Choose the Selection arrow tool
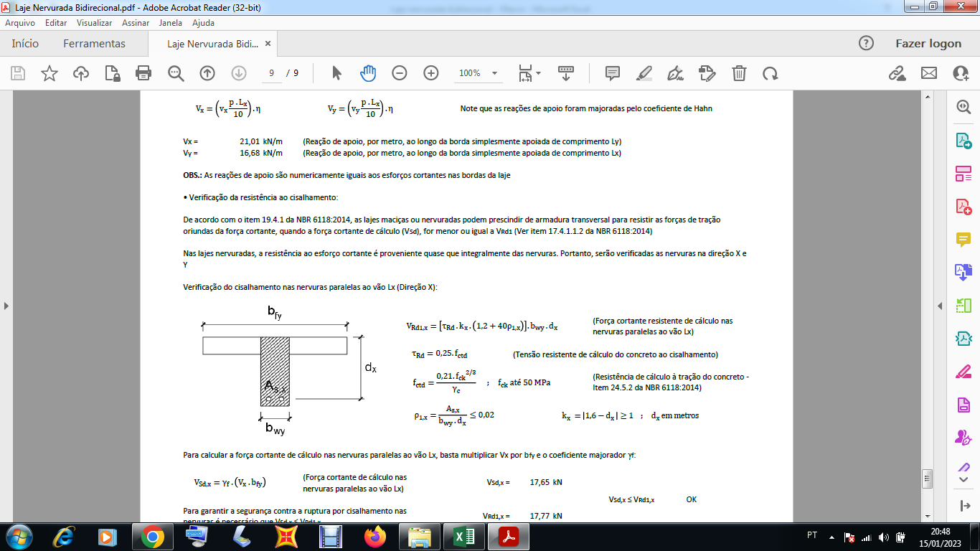980x551 pixels. (336, 73)
